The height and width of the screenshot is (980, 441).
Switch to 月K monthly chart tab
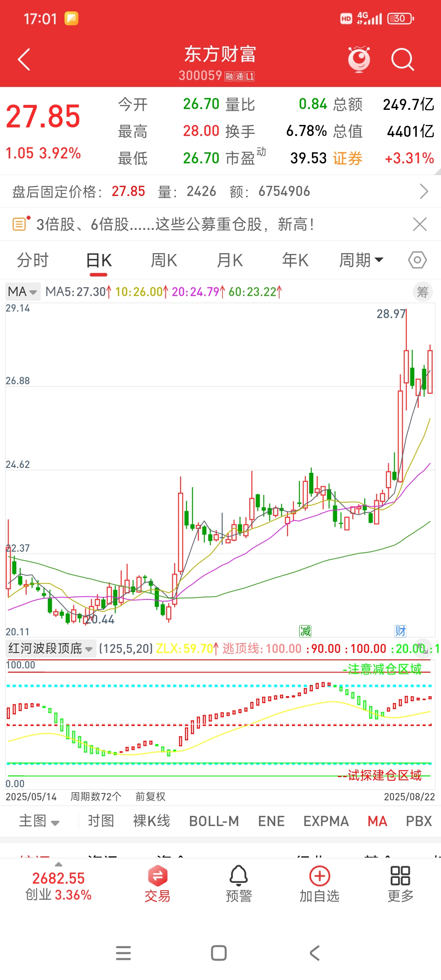[229, 260]
